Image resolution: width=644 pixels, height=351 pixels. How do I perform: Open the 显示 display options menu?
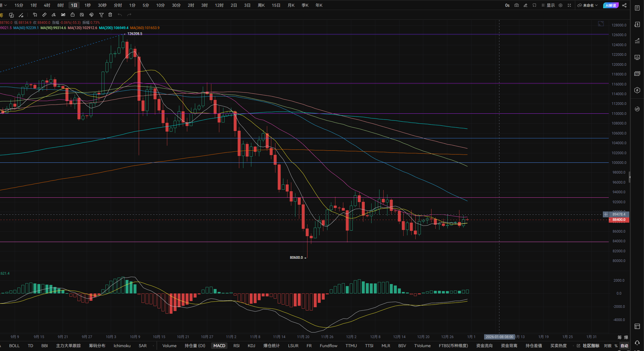548,5
